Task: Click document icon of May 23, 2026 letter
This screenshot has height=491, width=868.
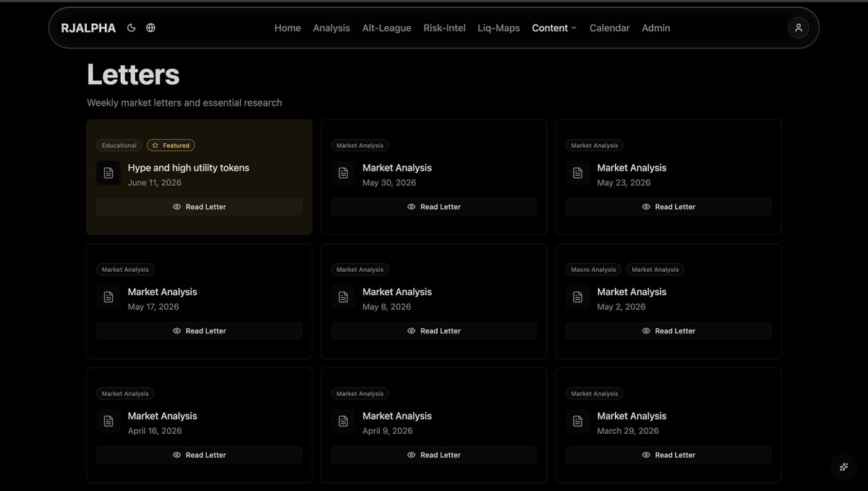Action: pyautogui.click(x=577, y=173)
